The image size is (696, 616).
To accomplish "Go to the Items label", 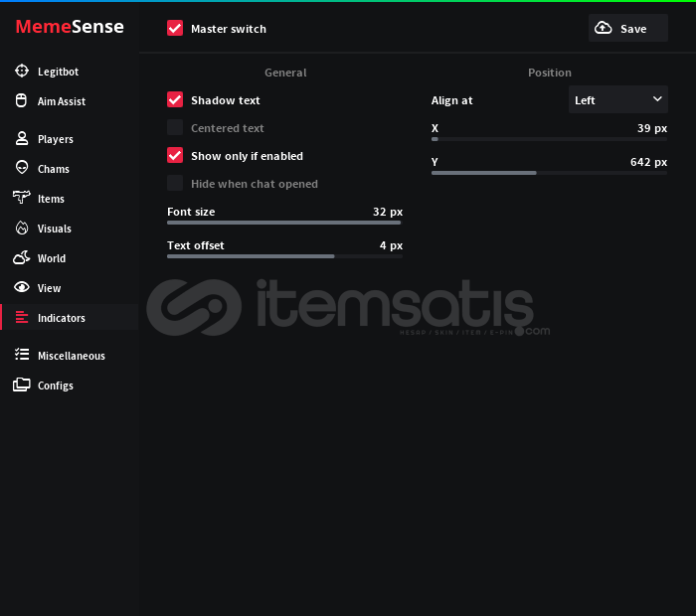I will tap(51, 199).
